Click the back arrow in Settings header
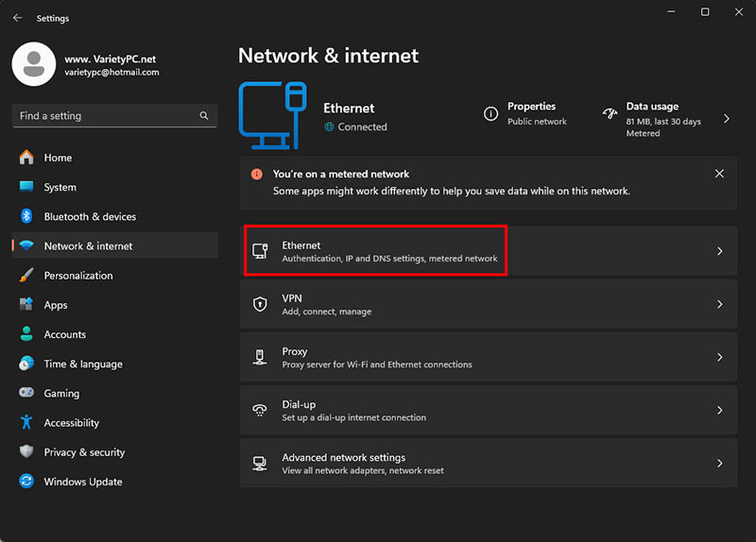Viewport: 756px width, 542px height. pyautogui.click(x=18, y=18)
